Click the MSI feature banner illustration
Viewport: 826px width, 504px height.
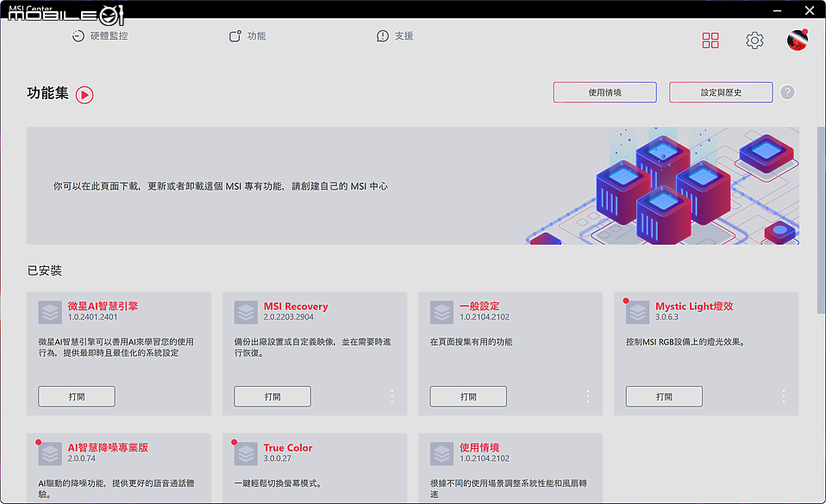(x=662, y=185)
